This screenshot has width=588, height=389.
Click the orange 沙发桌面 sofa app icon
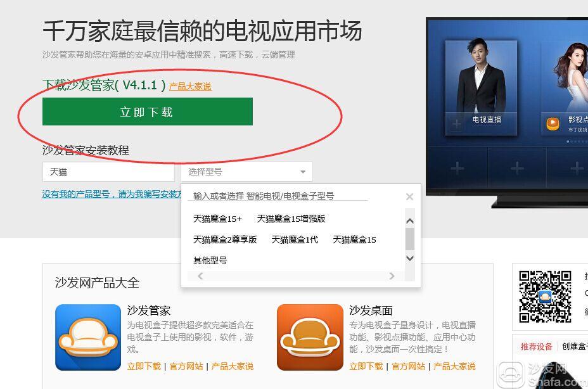click(310, 337)
